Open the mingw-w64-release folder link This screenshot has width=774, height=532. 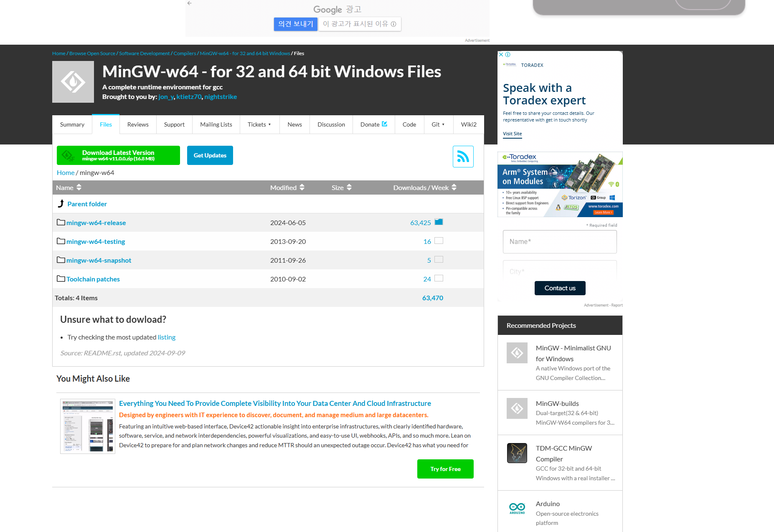coord(96,223)
